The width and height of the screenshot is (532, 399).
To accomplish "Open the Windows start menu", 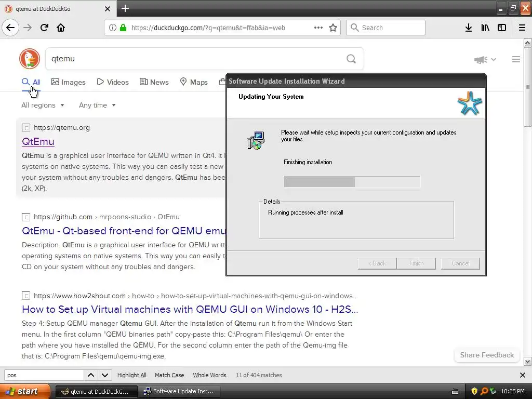I will [25, 391].
